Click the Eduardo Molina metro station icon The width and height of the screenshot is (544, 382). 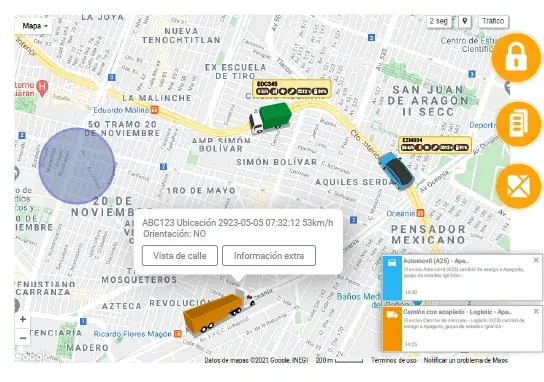(154, 110)
